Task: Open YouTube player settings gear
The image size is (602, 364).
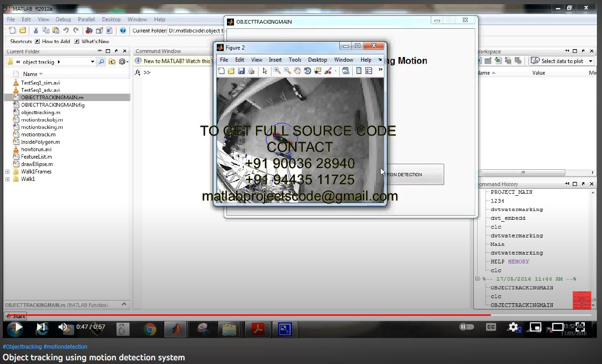Action: 513,327
